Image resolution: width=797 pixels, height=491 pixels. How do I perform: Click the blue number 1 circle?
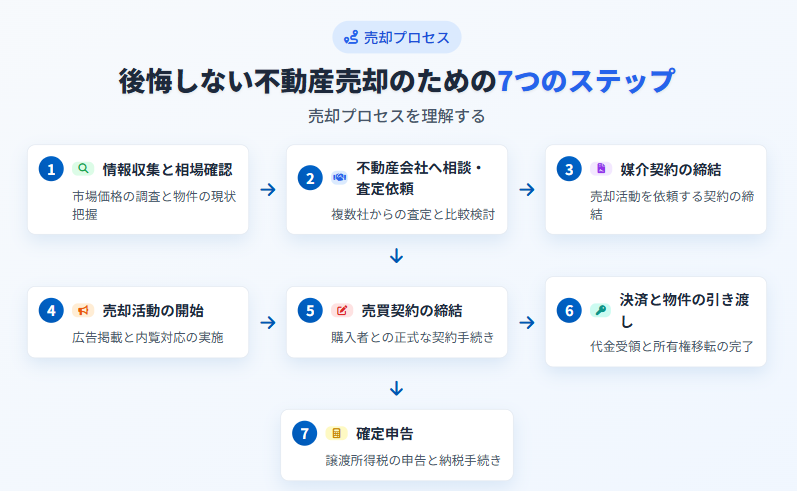51,169
